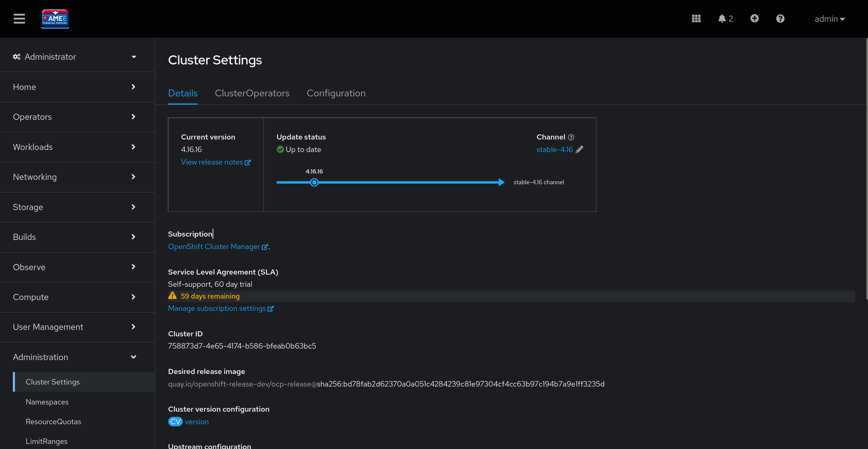
Task: Open the Administrator perspective switcher
Action: point(75,57)
